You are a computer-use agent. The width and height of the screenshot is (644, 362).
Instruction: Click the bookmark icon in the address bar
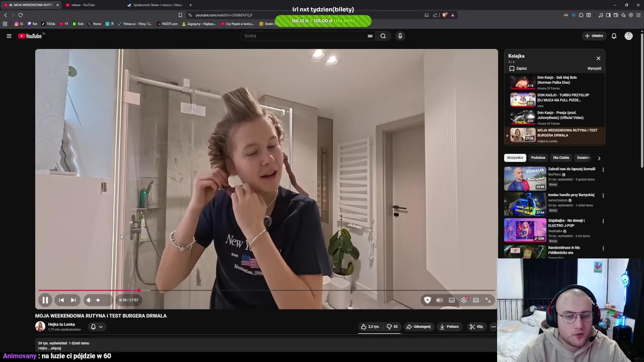(x=180, y=15)
